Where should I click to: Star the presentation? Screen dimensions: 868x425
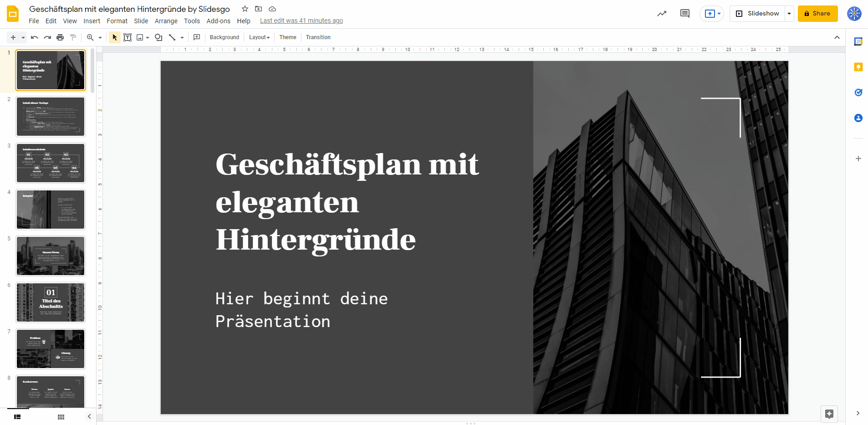tap(245, 9)
